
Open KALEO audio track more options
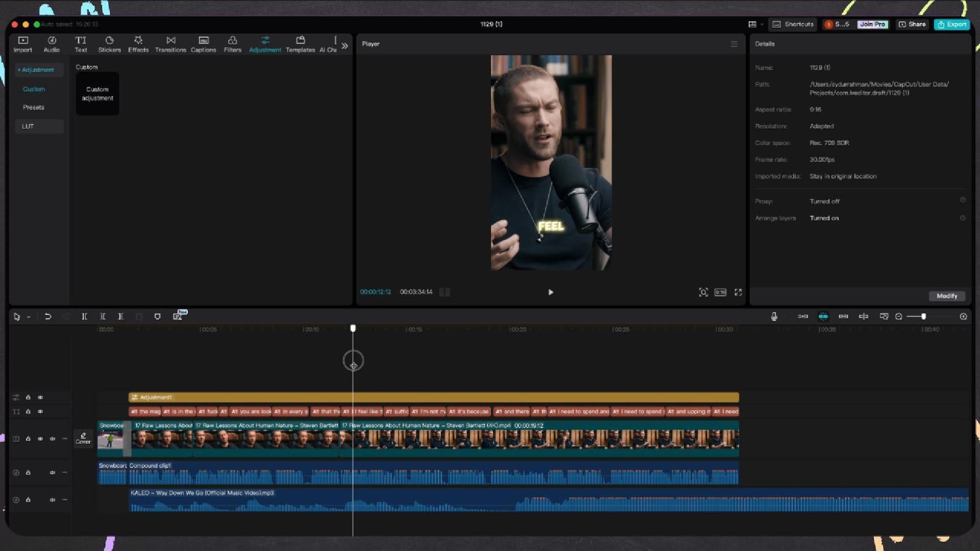point(65,500)
